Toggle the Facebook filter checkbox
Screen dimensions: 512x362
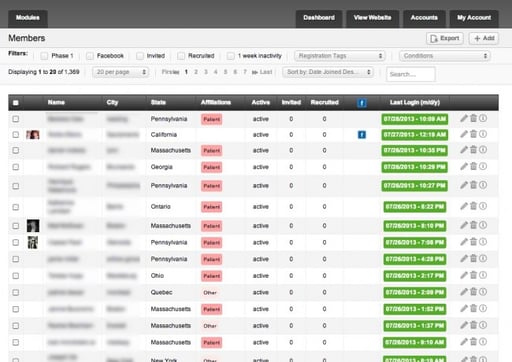click(x=90, y=56)
